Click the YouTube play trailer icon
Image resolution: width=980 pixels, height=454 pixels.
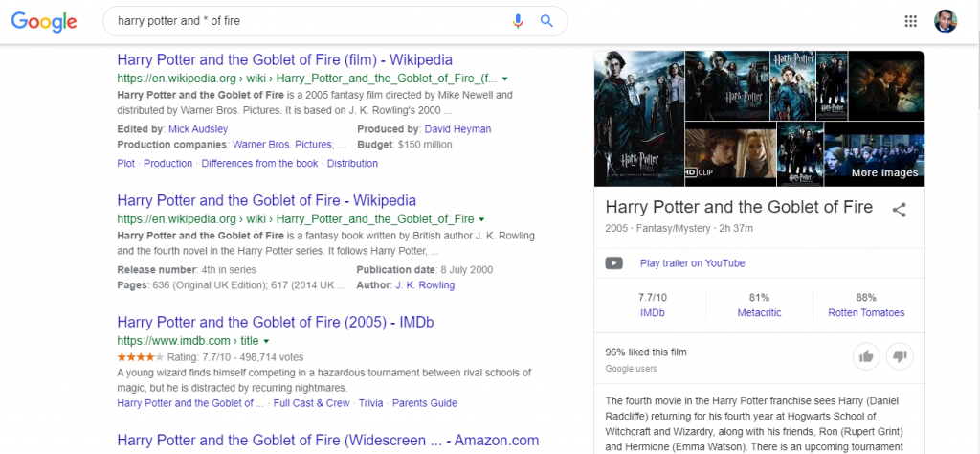coord(613,263)
